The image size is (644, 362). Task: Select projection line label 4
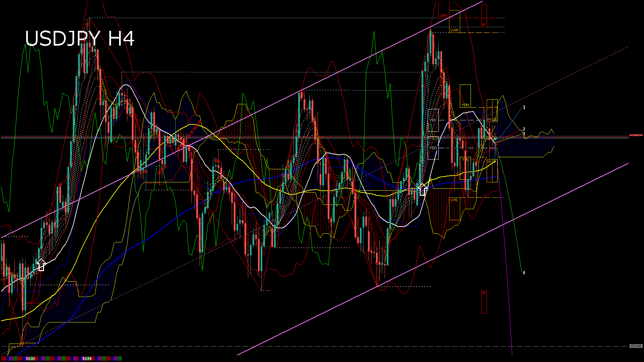click(x=524, y=273)
